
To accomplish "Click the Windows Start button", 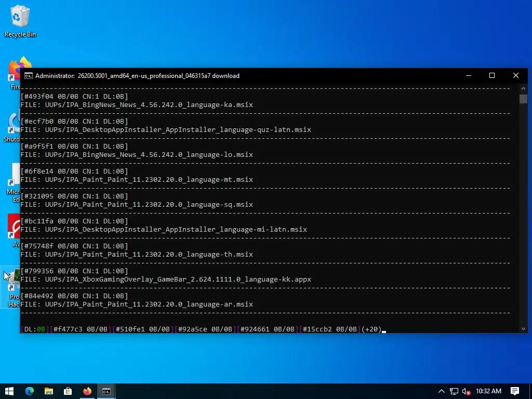I will (x=9, y=391).
